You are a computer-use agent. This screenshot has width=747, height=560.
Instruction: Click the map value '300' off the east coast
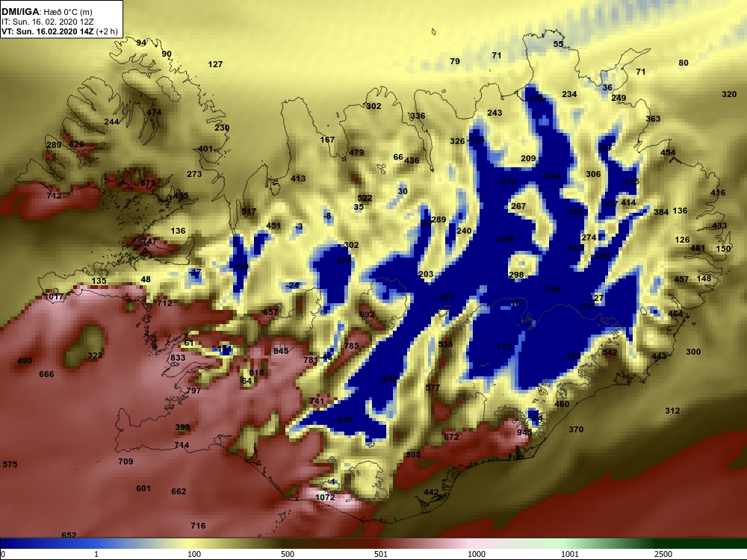click(x=693, y=352)
